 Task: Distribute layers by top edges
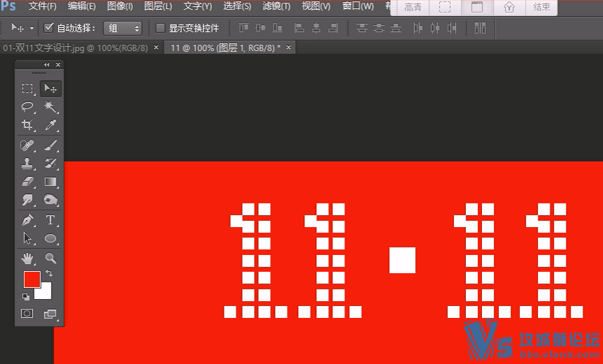[362, 28]
